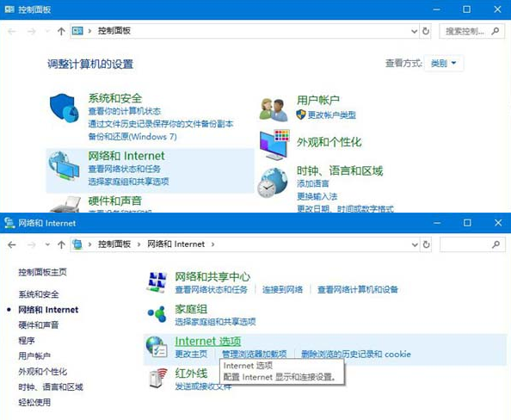Screen dimensions: 511x420
Task: Click the 网络和 Internet globe icon in Control Panel
Action: click(64, 166)
